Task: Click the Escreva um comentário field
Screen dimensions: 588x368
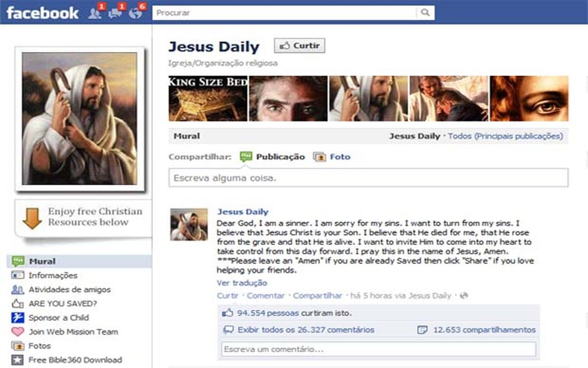Action: pos(378,349)
